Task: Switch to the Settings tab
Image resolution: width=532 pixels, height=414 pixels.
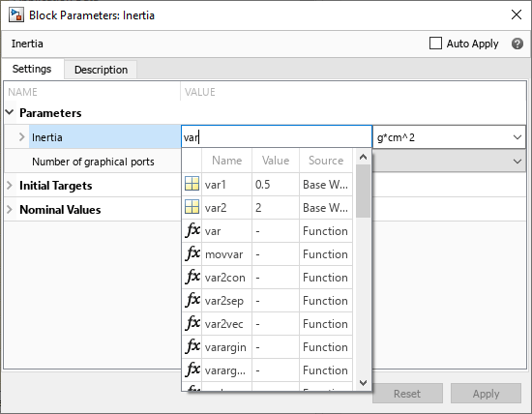Action: [32, 69]
